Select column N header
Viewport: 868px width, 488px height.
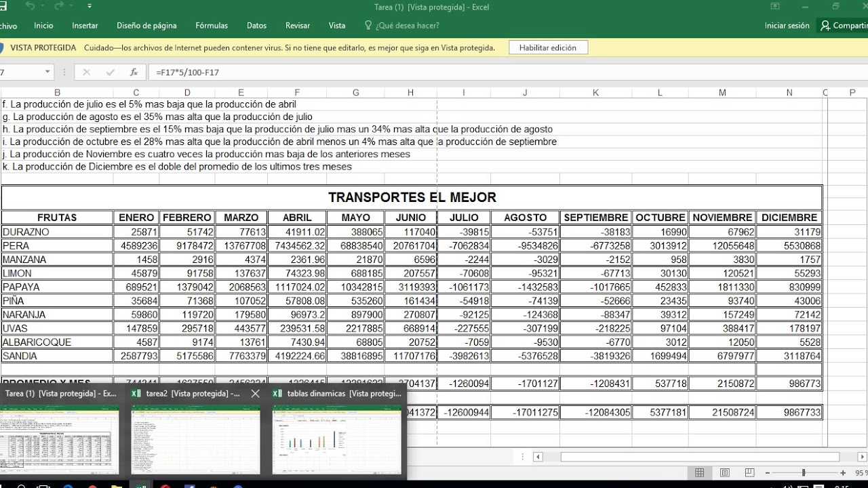[x=789, y=93]
